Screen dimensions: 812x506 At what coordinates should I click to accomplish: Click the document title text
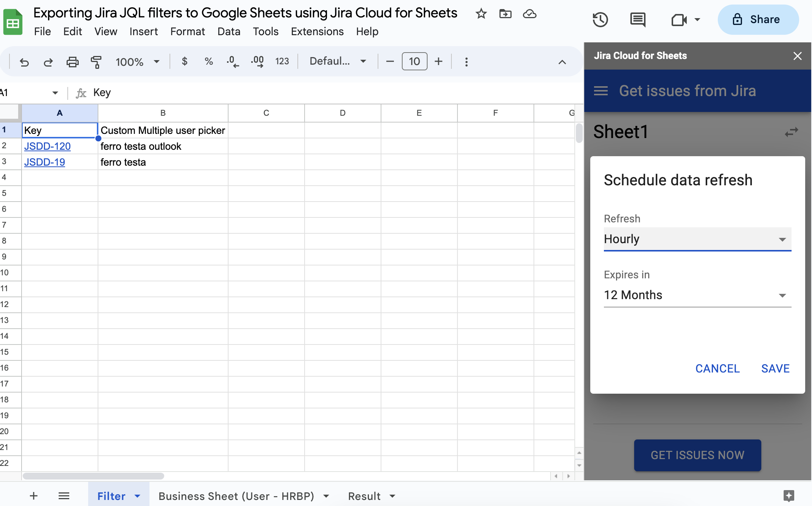(x=245, y=13)
